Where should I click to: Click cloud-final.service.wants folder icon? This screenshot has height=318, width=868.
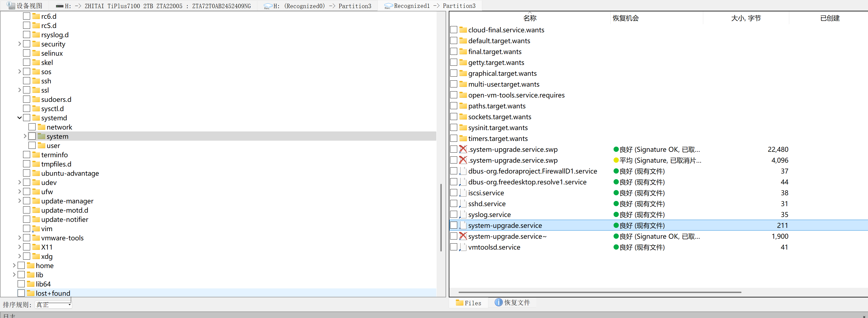pyautogui.click(x=463, y=30)
